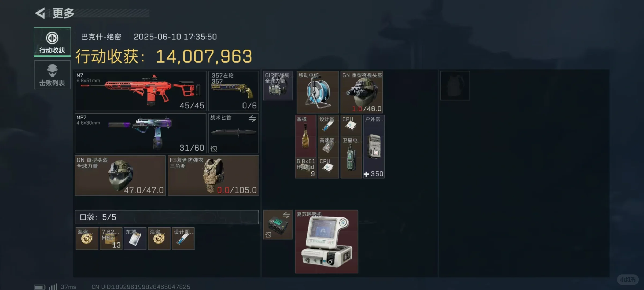The image size is (644, 290).
Task: Go back using the arrow beside 更多
Action: (40, 13)
